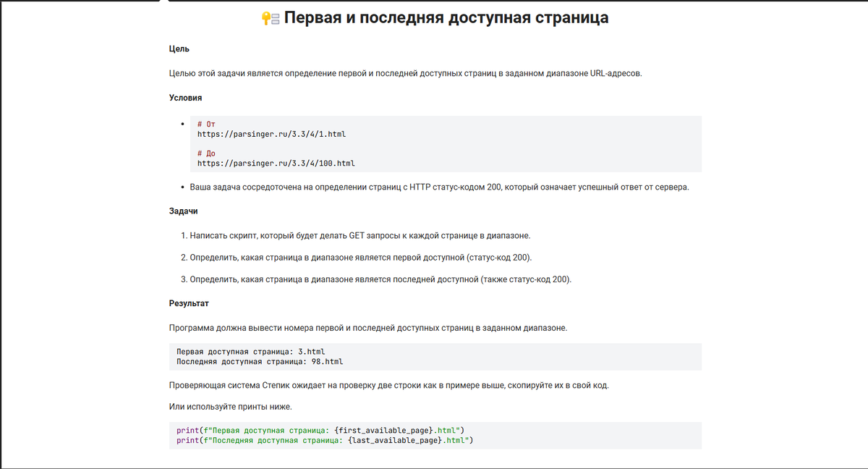The image size is (868, 469).
Task: Click the paragraph starting 'Целью этой задачи является'
Action: 405,73
